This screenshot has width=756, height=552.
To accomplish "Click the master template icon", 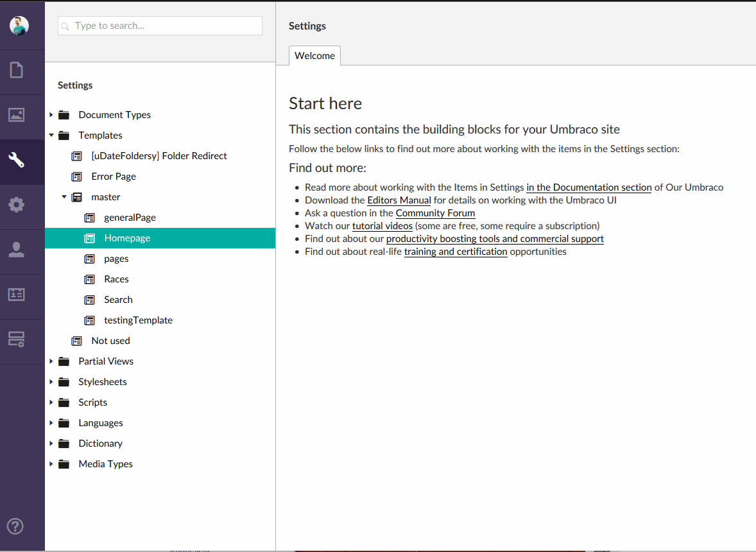I will tap(76, 197).
